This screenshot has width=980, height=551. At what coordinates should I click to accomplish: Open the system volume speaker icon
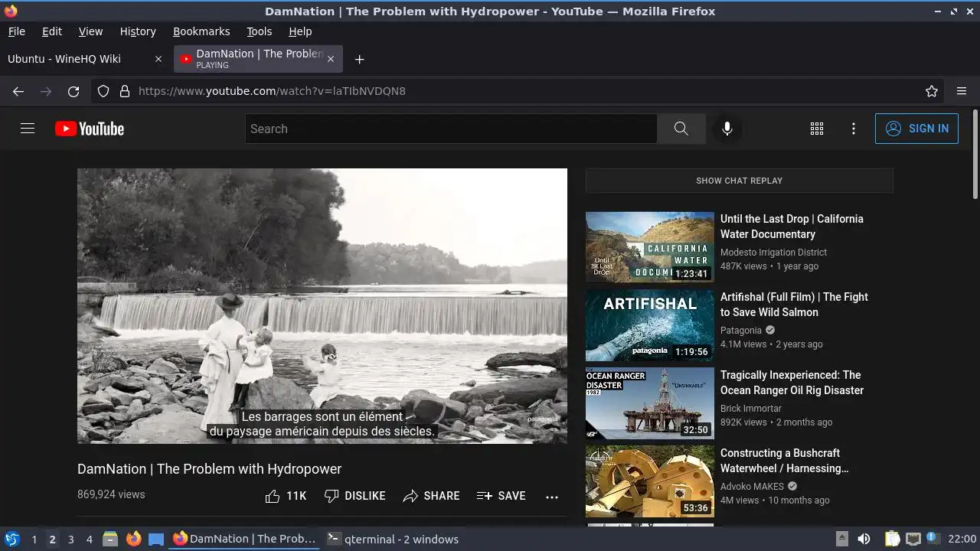[864, 539]
